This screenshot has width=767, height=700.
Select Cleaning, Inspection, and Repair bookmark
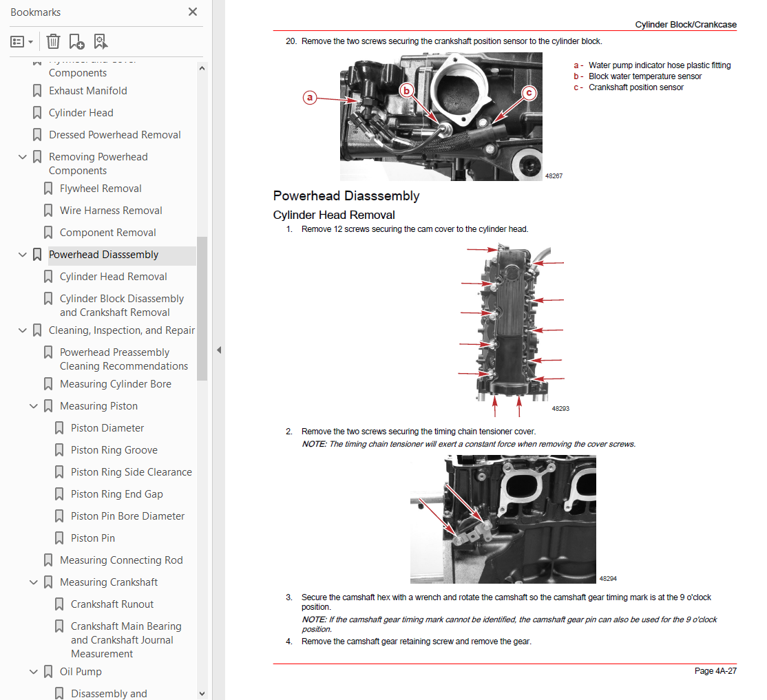pos(122,330)
